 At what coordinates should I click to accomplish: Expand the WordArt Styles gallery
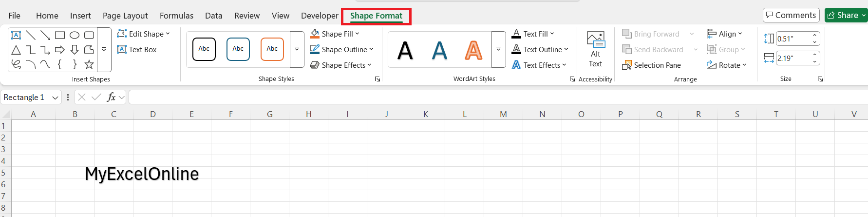pyautogui.click(x=499, y=49)
